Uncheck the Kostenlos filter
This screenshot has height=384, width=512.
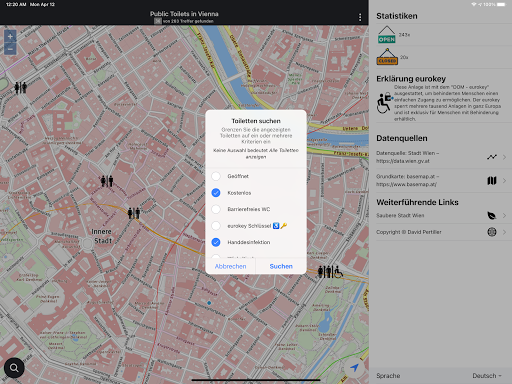pos(216,193)
